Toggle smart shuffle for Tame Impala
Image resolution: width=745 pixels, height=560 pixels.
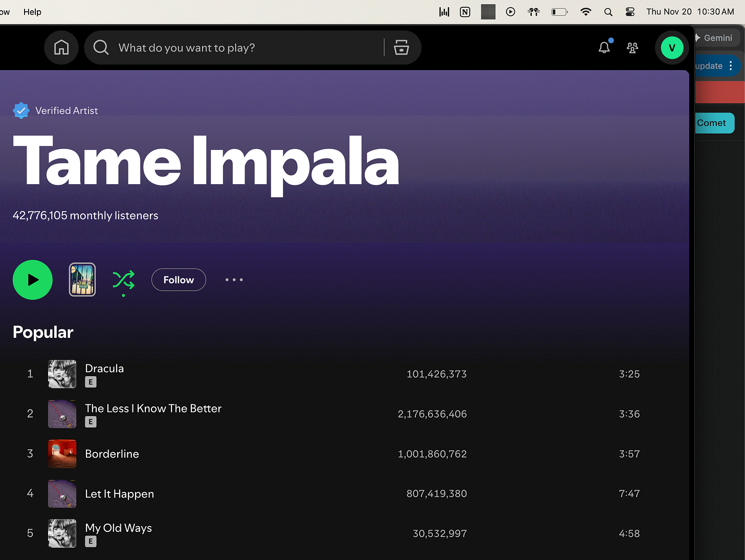pos(123,281)
